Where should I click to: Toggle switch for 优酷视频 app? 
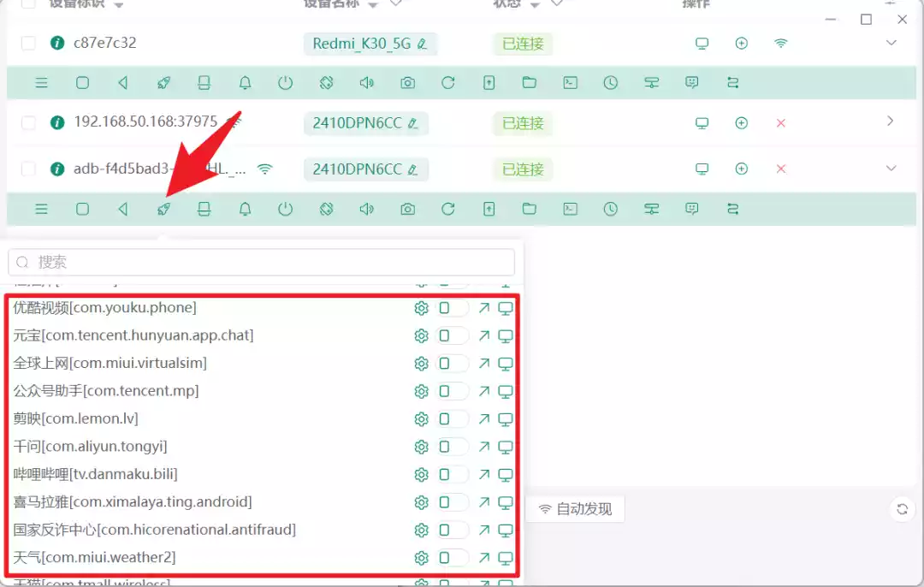(x=452, y=308)
